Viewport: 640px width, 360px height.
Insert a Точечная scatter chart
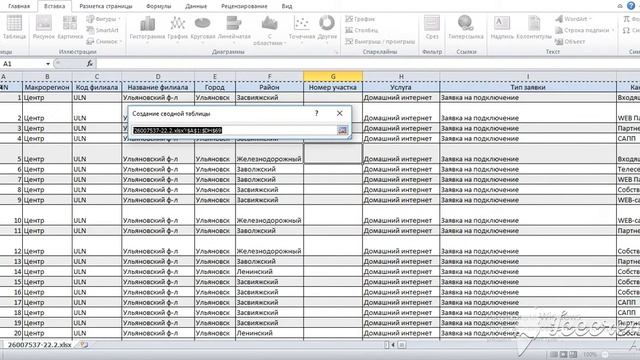point(302,29)
